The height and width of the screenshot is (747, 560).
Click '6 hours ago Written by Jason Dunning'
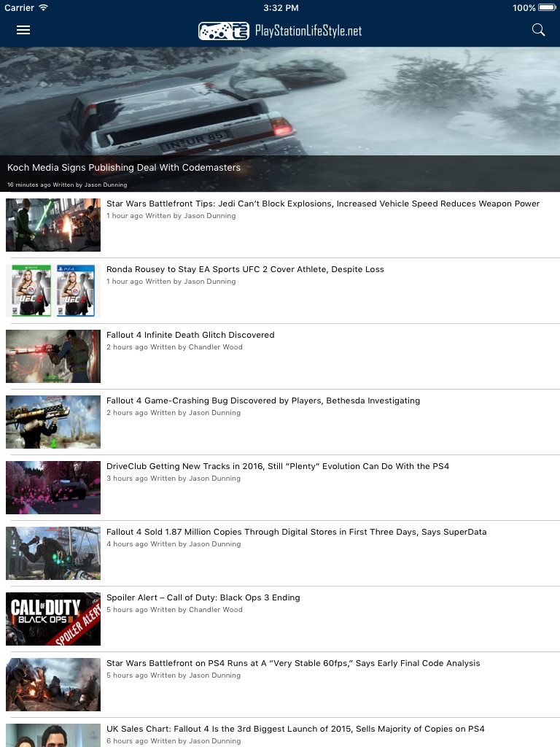174,741
